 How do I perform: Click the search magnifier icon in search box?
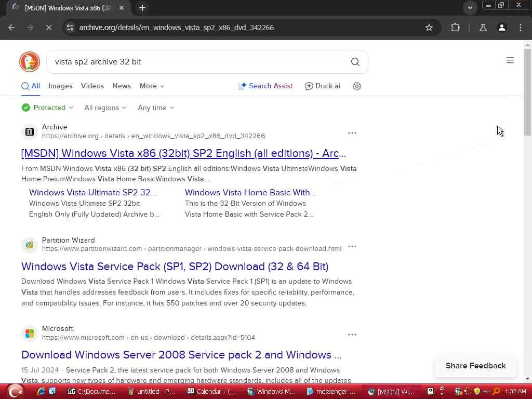(355, 62)
